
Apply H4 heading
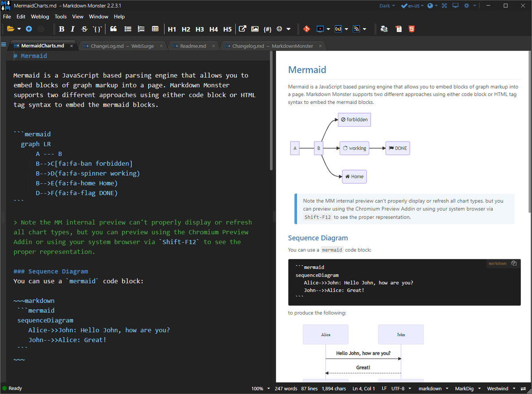pyautogui.click(x=214, y=29)
